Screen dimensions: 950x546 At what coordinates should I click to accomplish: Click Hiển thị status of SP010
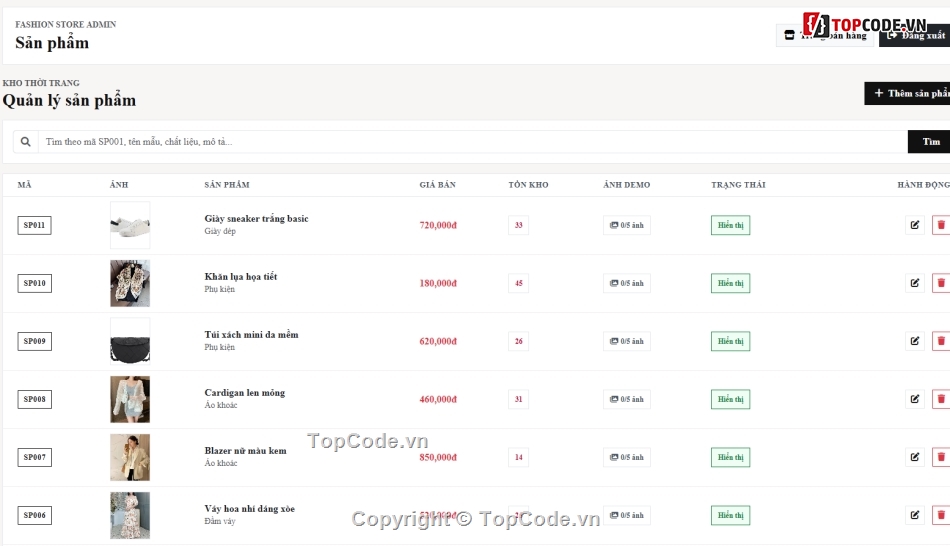tap(730, 283)
